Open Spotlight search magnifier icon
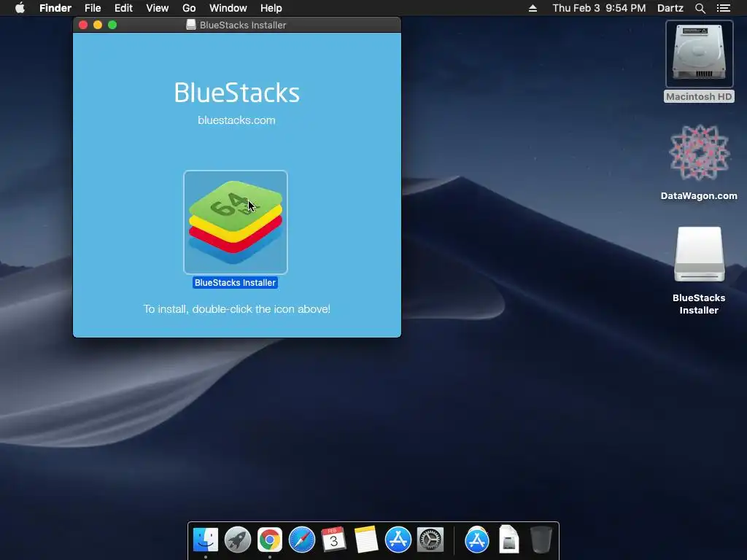The height and width of the screenshot is (560, 747). 700,8
